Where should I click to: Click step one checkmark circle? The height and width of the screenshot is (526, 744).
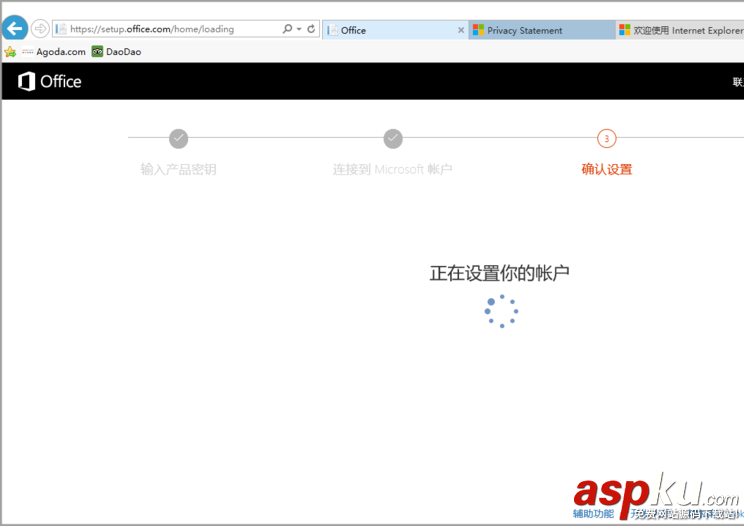click(x=178, y=138)
